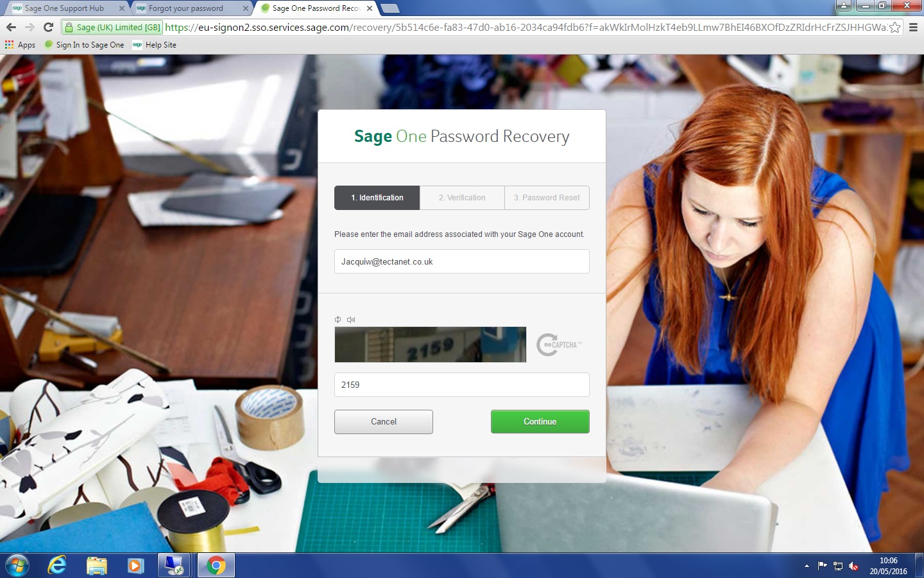Go forward in browser history

[x=30, y=27]
